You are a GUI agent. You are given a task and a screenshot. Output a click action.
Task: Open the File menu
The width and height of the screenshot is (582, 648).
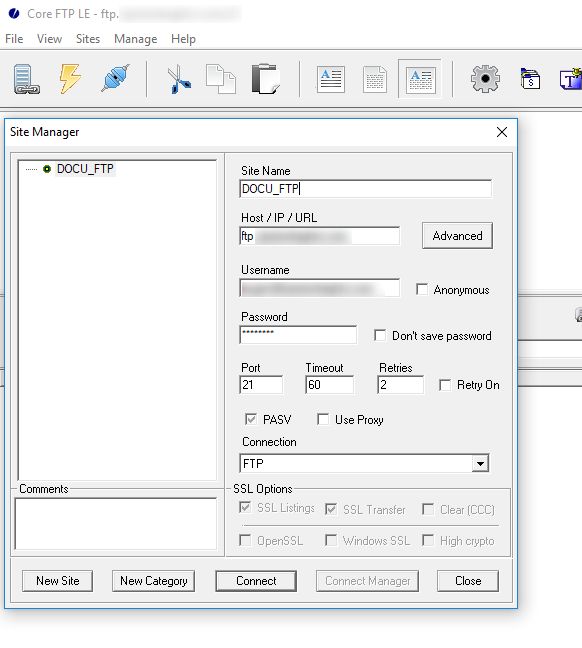[x=14, y=39]
